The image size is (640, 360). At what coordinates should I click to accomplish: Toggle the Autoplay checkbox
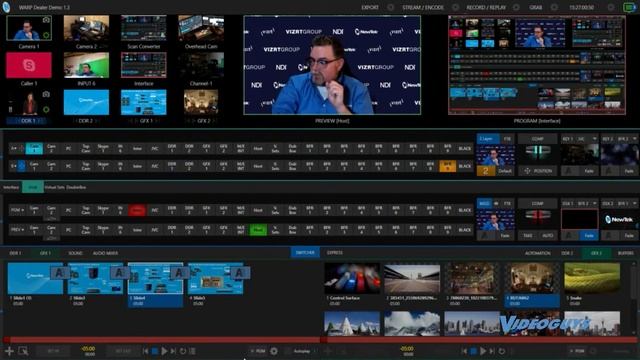(287, 351)
